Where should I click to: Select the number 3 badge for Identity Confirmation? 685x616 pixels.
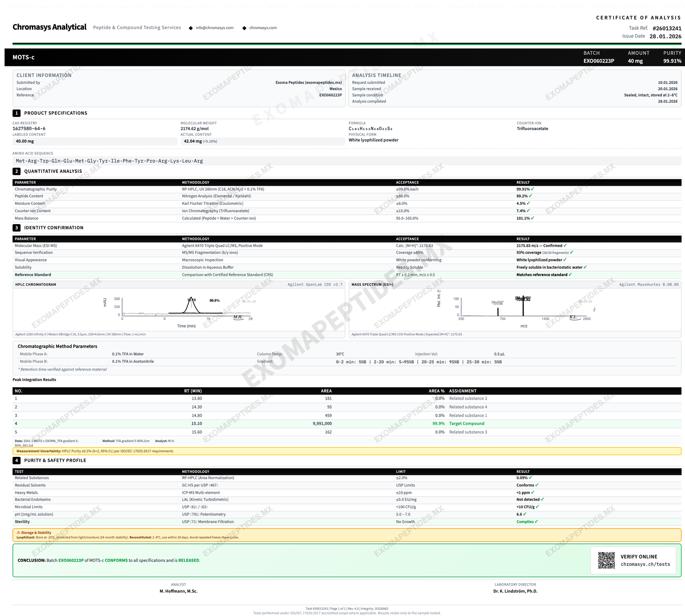pos(16,228)
